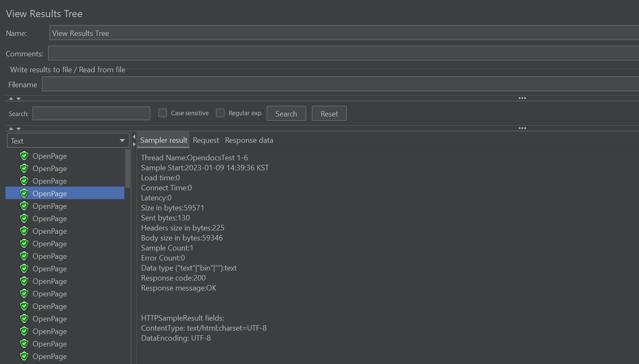Enable the Case sensitive checkbox
The image size is (639, 364).
coord(163,113)
